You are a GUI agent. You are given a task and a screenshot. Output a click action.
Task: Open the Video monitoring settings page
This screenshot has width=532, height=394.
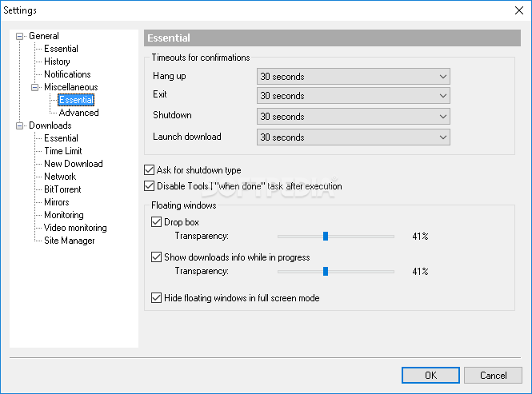coord(75,228)
